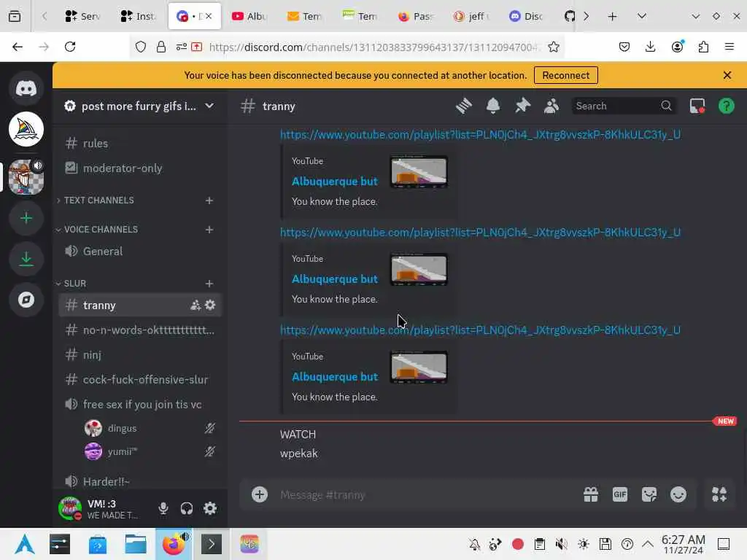The width and height of the screenshot is (747, 560).
Task: Open Firefox application menu
Action: [729, 47]
